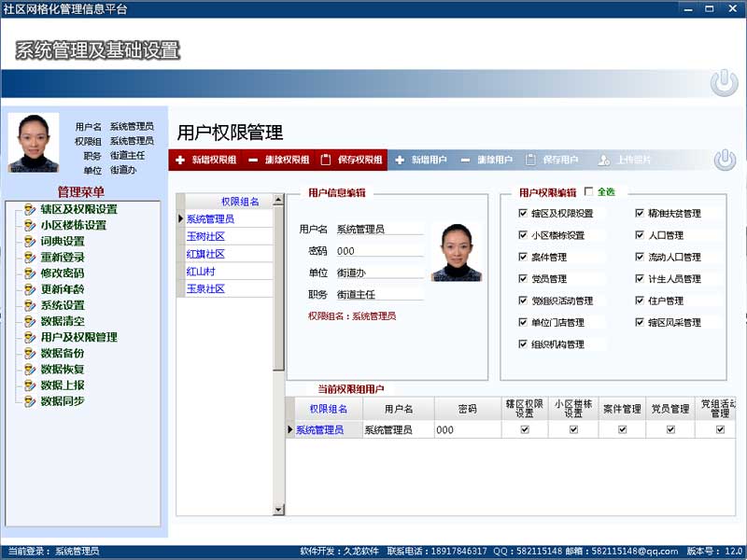Click the icon beside 系统设置 menu
The image size is (747, 560).
tap(30, 305)
